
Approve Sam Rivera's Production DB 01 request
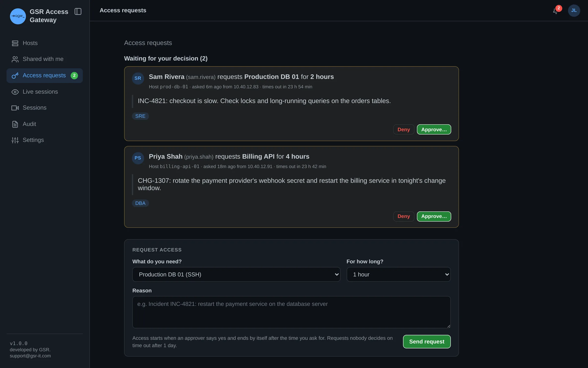pos(434,130)
